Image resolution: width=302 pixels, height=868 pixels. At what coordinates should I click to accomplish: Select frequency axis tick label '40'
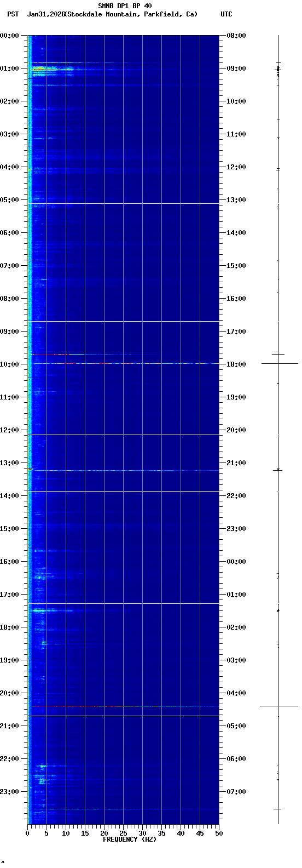pos(181,833)
